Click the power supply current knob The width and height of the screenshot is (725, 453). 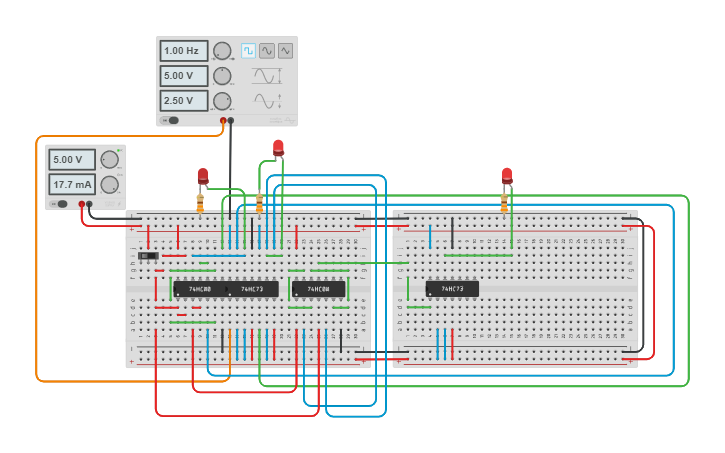109,185
